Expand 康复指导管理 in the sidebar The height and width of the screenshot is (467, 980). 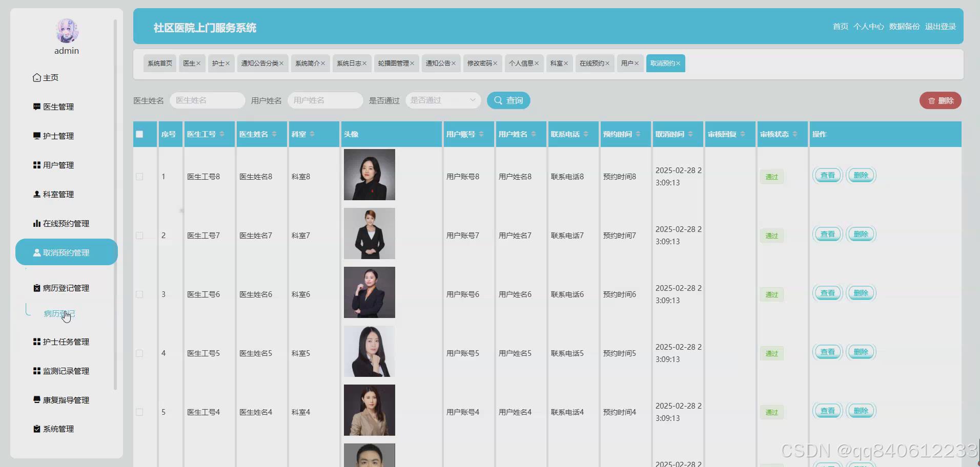click(66, 400)
